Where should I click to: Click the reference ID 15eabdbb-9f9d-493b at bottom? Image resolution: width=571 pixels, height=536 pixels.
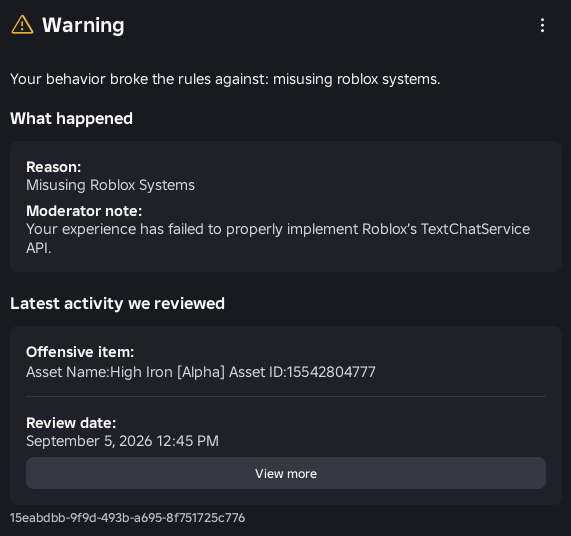(127, 518)
